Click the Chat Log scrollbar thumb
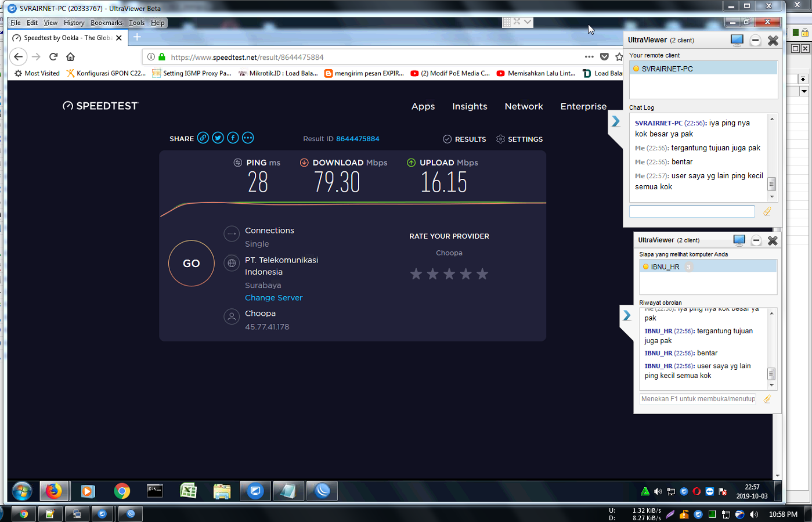Image resolution: width=812 pixels, height=522 pixels. (x=771, y=184)
